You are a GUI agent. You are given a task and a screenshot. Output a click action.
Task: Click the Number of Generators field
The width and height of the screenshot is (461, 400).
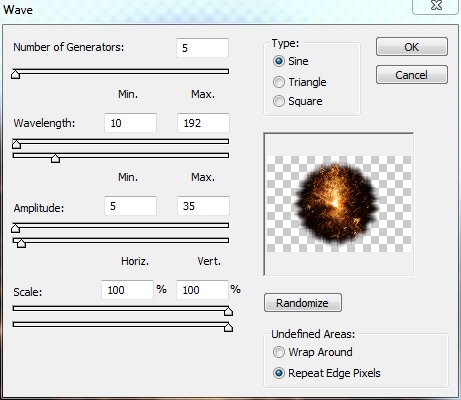(x=202, y=48)
